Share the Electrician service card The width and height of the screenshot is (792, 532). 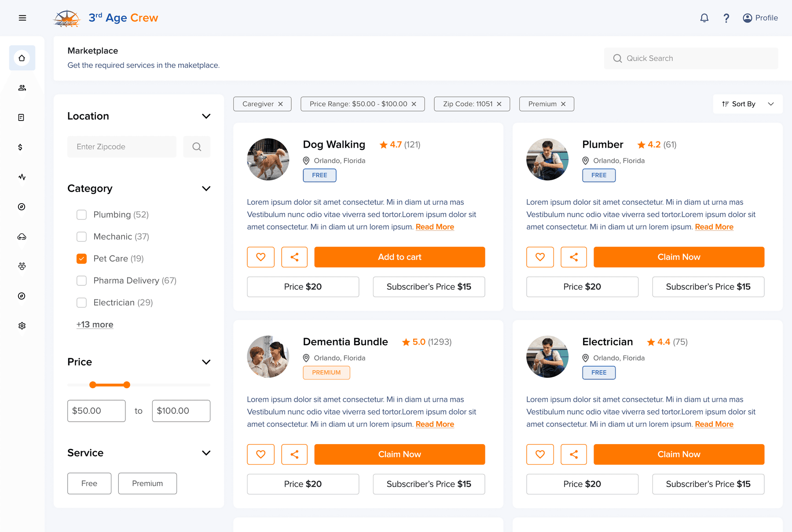pyautogui.click(x=574, y=455)
